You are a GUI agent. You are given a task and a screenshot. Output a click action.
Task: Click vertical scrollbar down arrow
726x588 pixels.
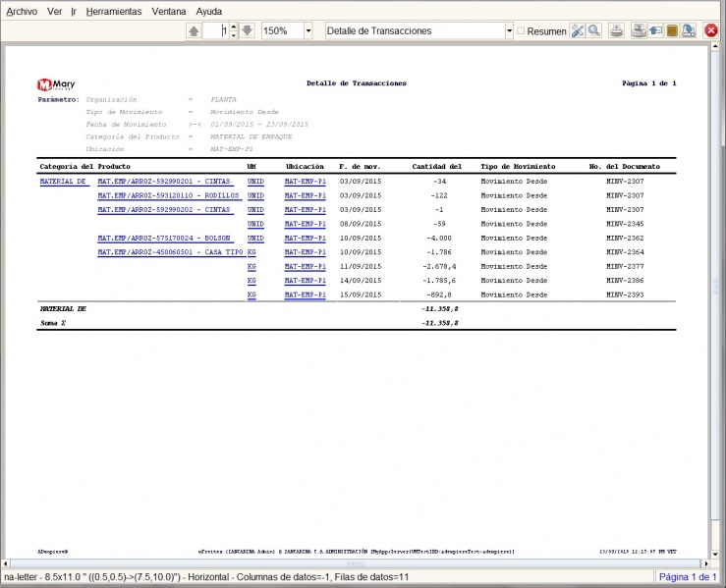[715, 554]
